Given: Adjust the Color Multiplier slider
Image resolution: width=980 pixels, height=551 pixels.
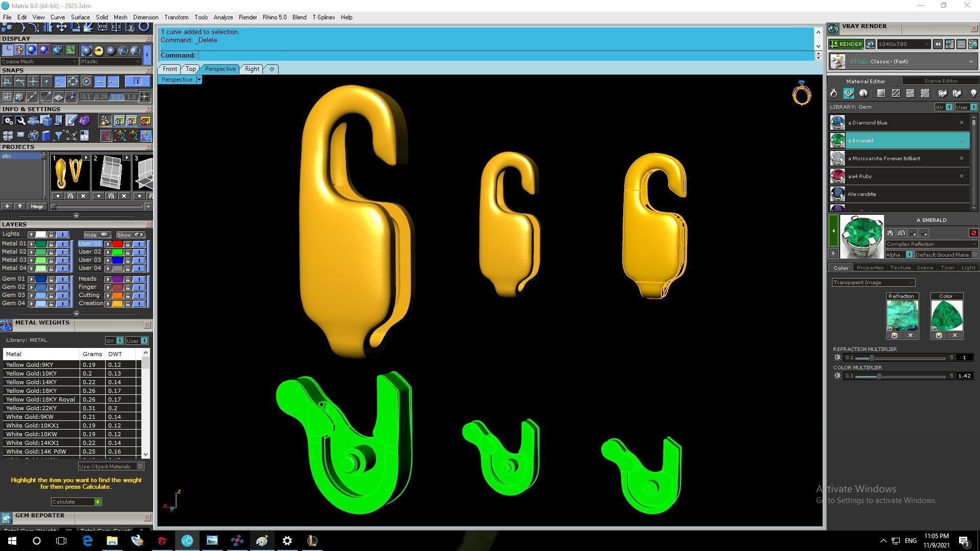Looking at the screenshot, I should tap(879, 377).
